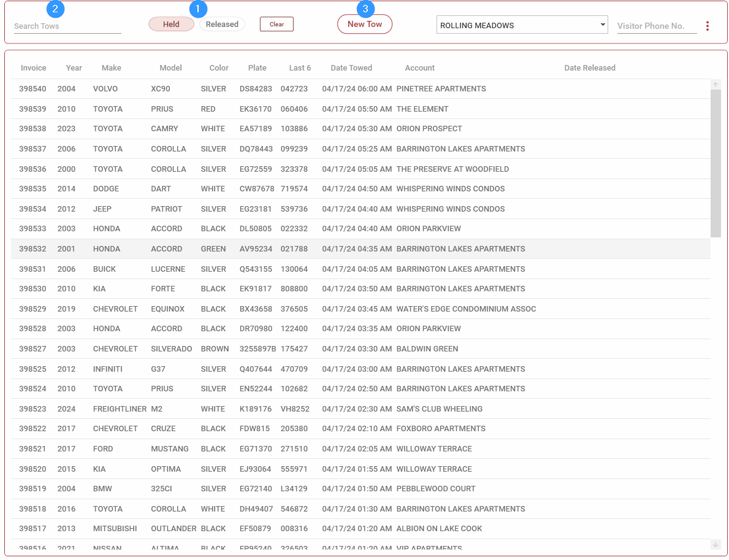Focus the Search Tows input field
This screenshot has height=560, width=729.
pos(67,26)
